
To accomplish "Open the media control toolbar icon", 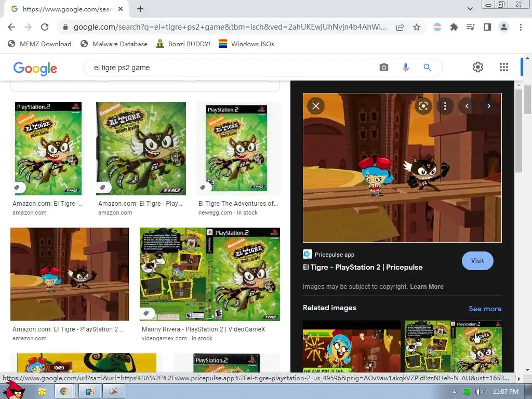I will [x=470, y=27].
